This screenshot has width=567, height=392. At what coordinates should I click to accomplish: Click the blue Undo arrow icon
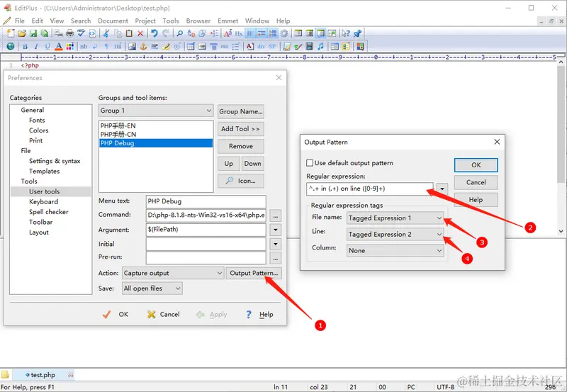click(154, 33)
